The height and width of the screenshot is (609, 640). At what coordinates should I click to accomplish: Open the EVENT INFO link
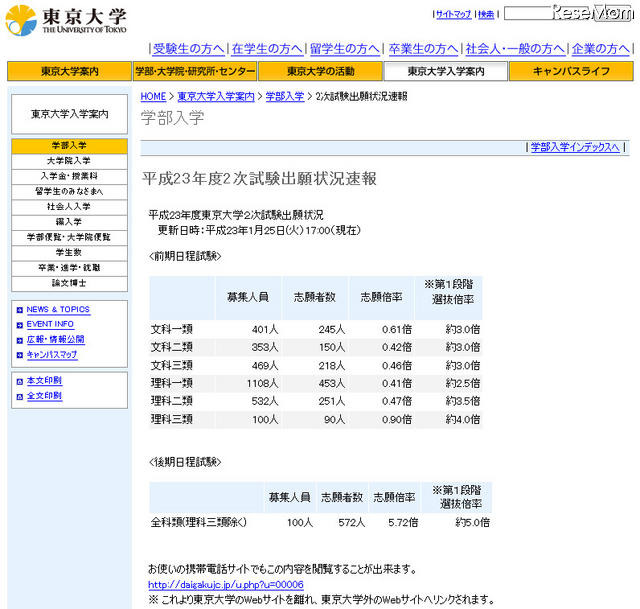point(50,325)
